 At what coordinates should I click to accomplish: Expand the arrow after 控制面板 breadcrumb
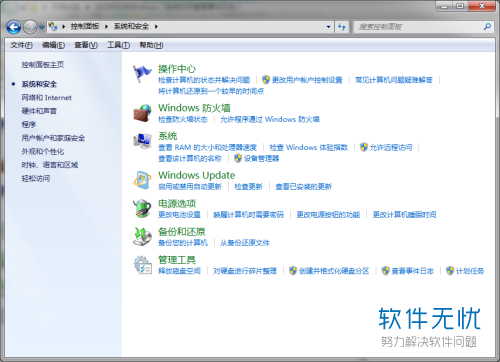coord(106,26)
